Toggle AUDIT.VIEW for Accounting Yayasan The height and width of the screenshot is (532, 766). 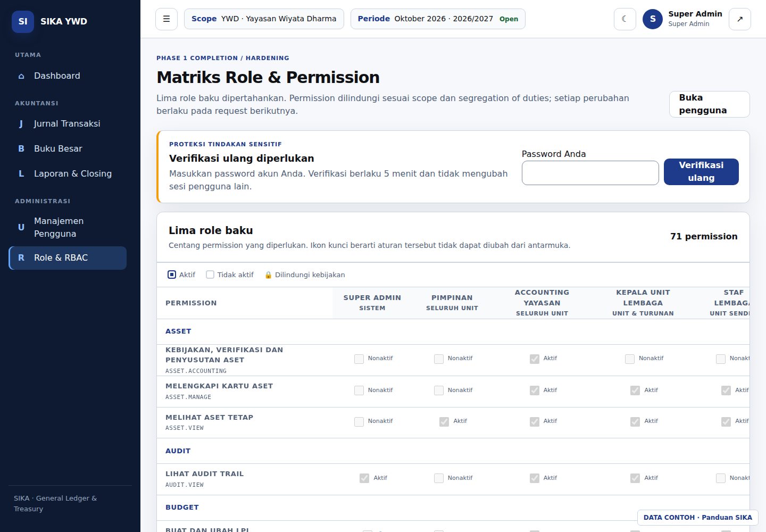point(535,478)
